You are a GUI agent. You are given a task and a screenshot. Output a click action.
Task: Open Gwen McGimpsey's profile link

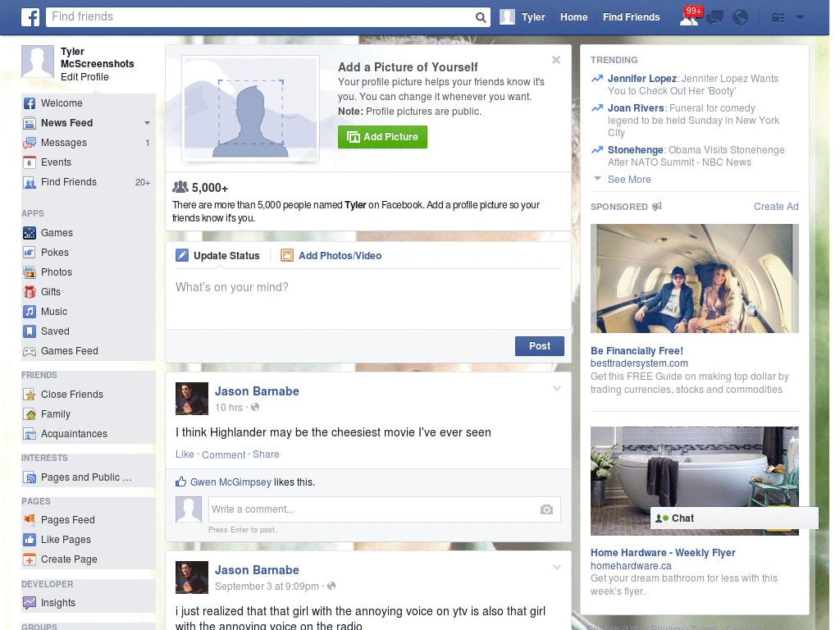pyautogui.click(x=231, y=482)
